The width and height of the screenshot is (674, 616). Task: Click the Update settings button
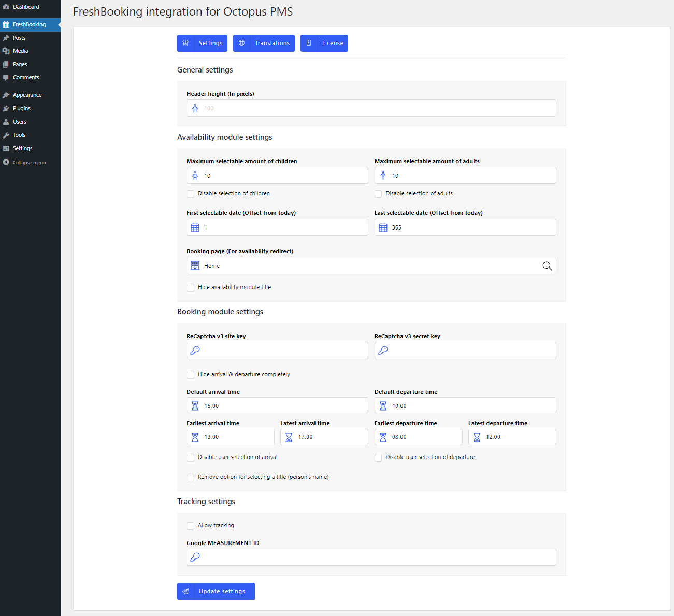(x=216, y=591)
